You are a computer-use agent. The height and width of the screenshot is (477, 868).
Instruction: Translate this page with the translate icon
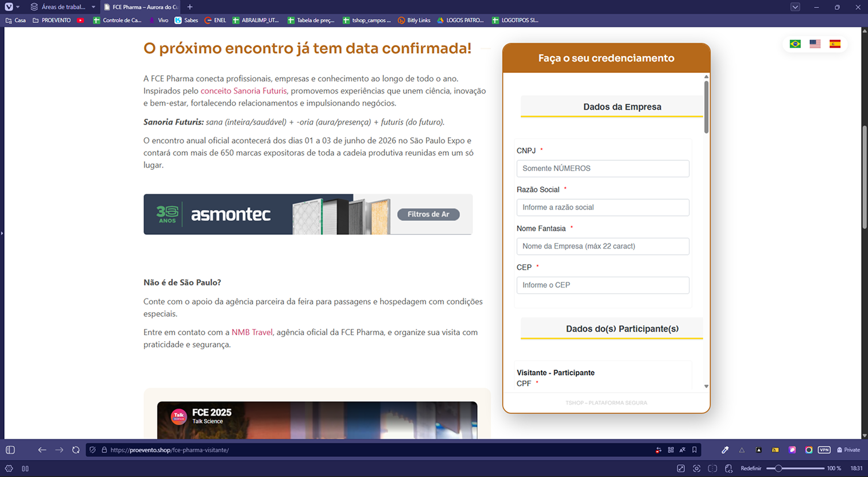683,450
